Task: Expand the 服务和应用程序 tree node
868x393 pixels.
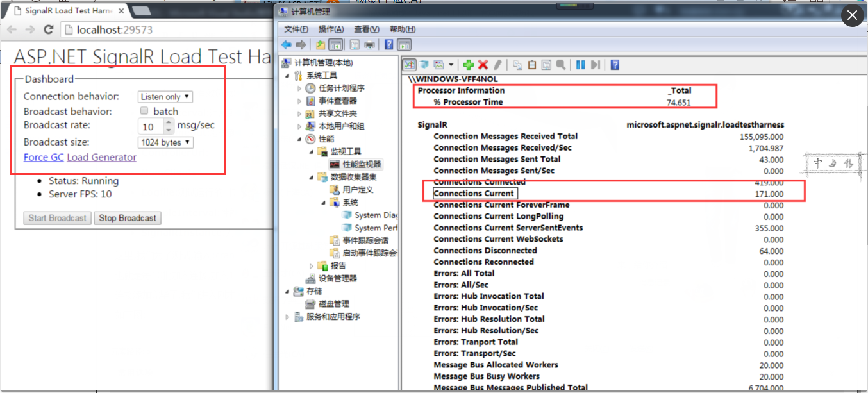Action: tap(287, 317)
